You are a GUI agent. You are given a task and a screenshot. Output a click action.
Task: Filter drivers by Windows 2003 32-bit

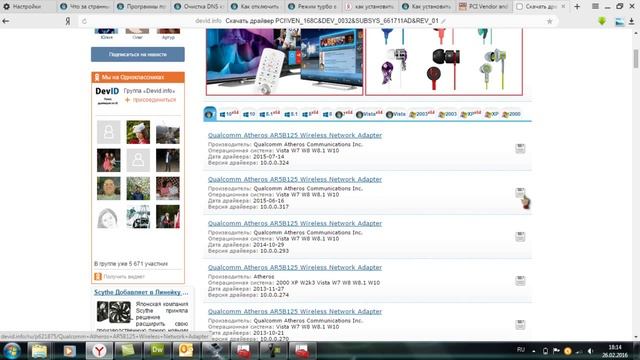pyautogui.click(x=447, y=114)
